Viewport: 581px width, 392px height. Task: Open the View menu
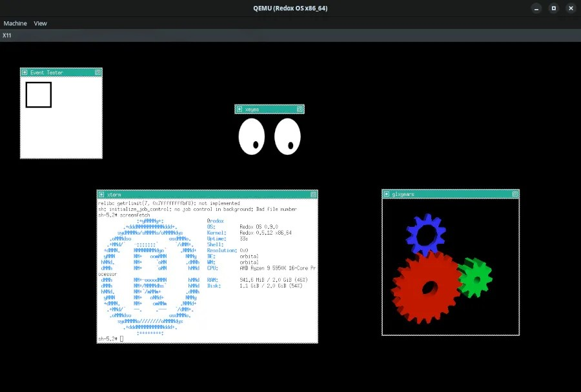point(40,23)
